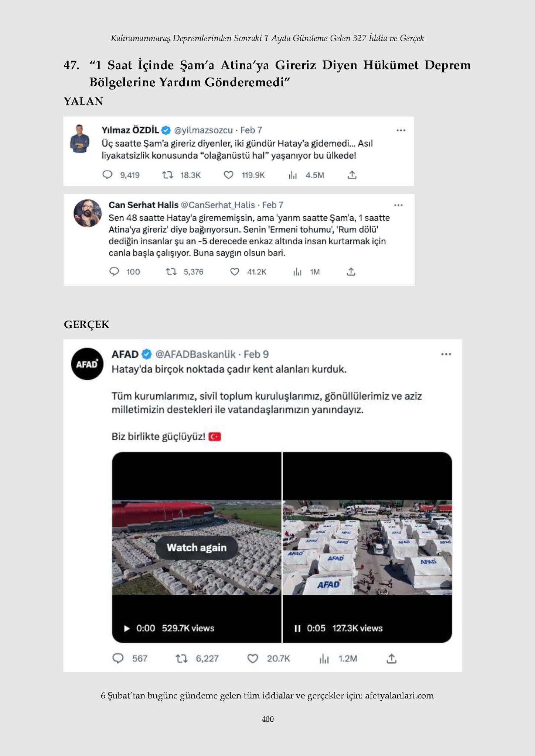Open views analytics on AFAD tweet
Screen dimensions: 535x756
(x=324, y=659)
